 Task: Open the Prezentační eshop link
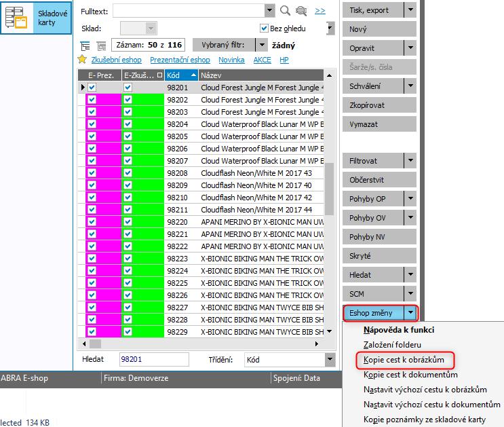180,60
